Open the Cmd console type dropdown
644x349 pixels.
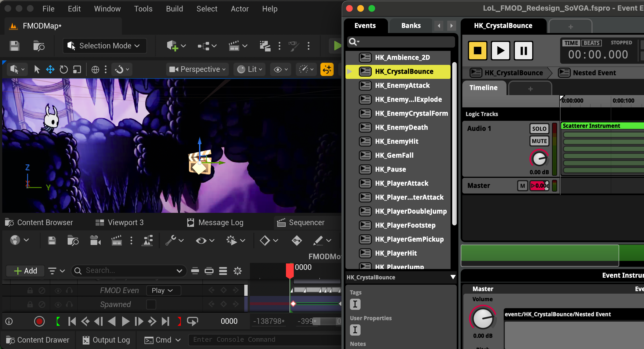point(163,340)
